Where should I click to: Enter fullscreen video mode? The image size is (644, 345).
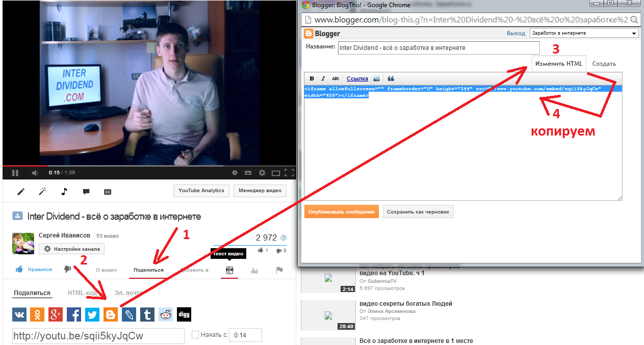tap(289, 173)
